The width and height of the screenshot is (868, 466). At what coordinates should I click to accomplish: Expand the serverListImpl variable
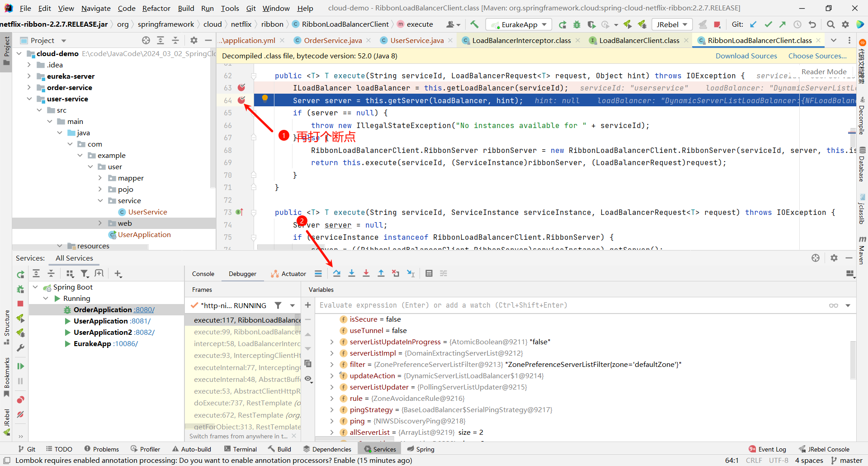(x=332, y=353)
